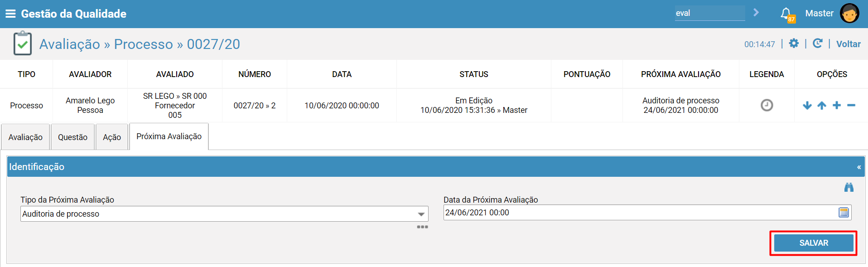Switch to the Questão tab
This screenshot has width=868, height=267.
[72, 137]
